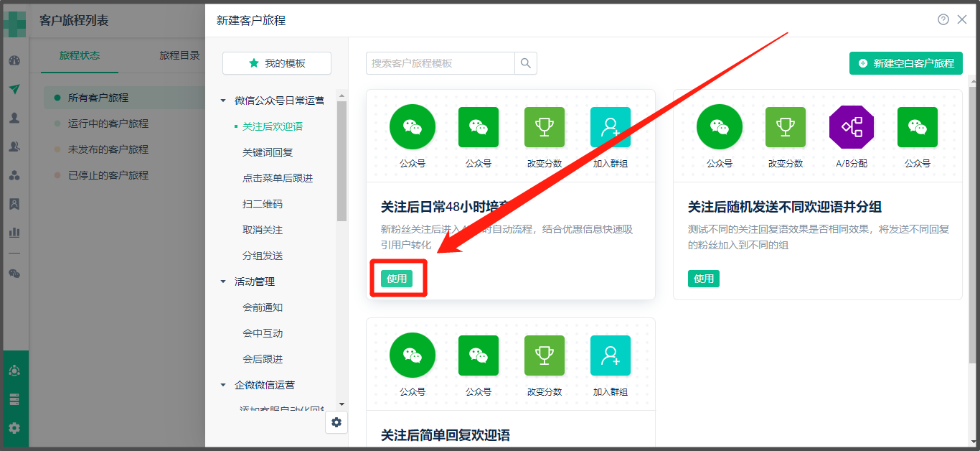
Task: Click the gear settings button below category list
Action: tap(336, 422)
